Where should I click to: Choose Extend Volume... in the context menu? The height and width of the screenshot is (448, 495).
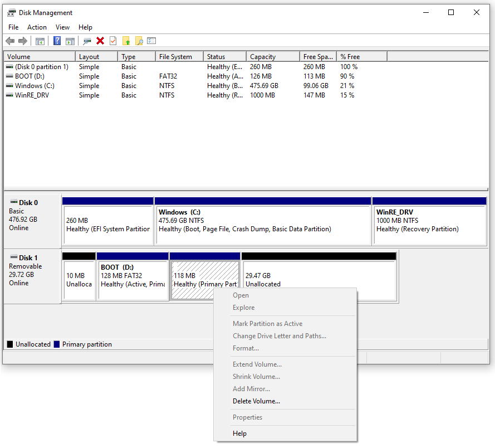[x=285, y=364]
